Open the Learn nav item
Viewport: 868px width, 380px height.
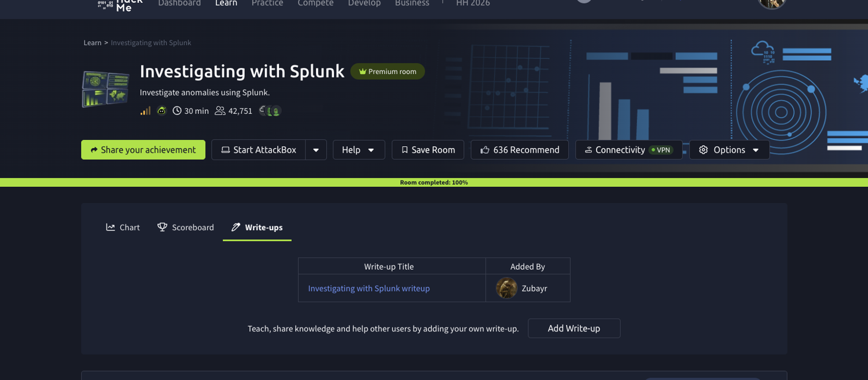(x=226, y=3)
